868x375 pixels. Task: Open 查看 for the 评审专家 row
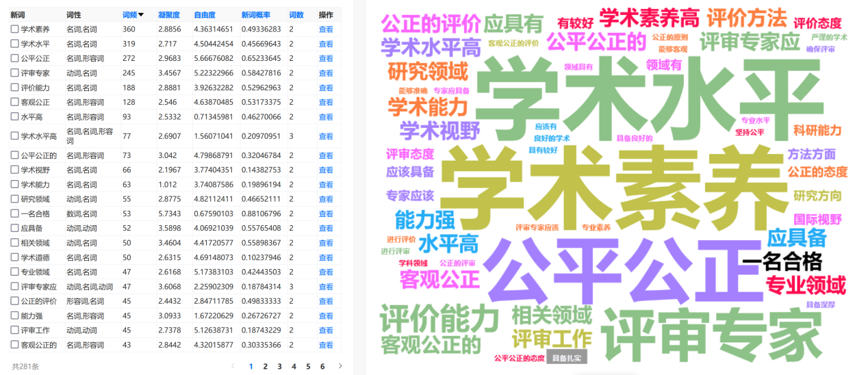coord(326,73)
